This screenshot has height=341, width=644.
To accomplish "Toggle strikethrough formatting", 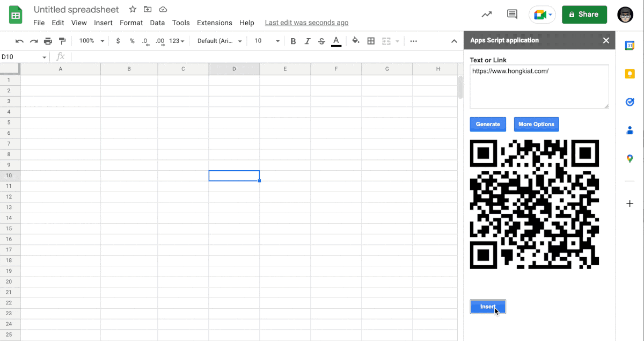I will 321,41.
